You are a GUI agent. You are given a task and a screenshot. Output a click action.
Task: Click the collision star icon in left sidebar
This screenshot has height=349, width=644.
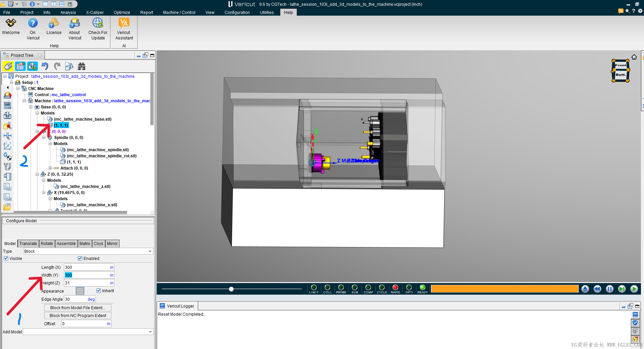pos(7,126)
